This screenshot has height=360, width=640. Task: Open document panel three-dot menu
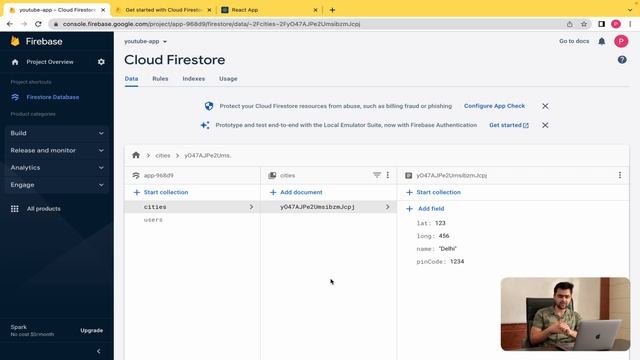pos(620,175)
